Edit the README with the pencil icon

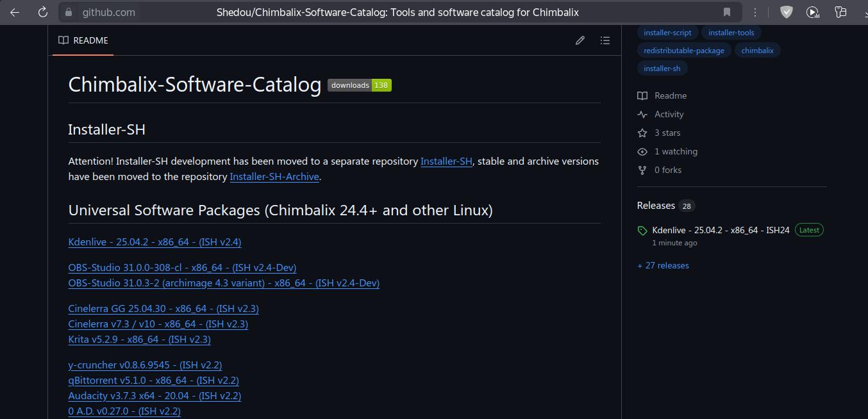[x=580, y=40]
